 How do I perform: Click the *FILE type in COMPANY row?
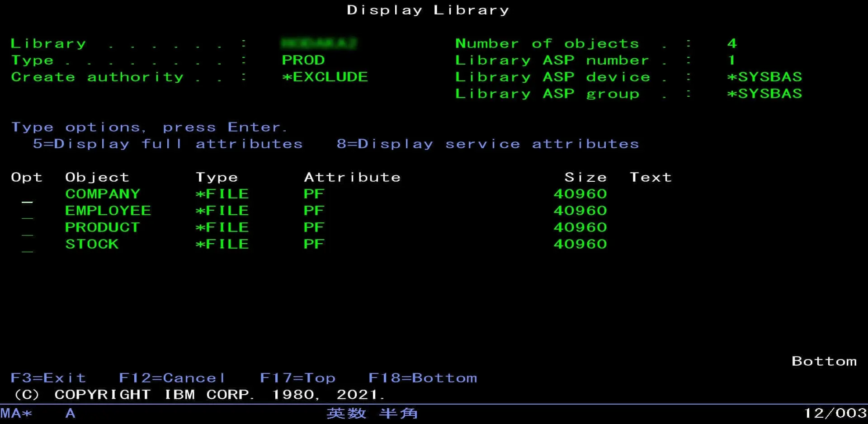222,194
